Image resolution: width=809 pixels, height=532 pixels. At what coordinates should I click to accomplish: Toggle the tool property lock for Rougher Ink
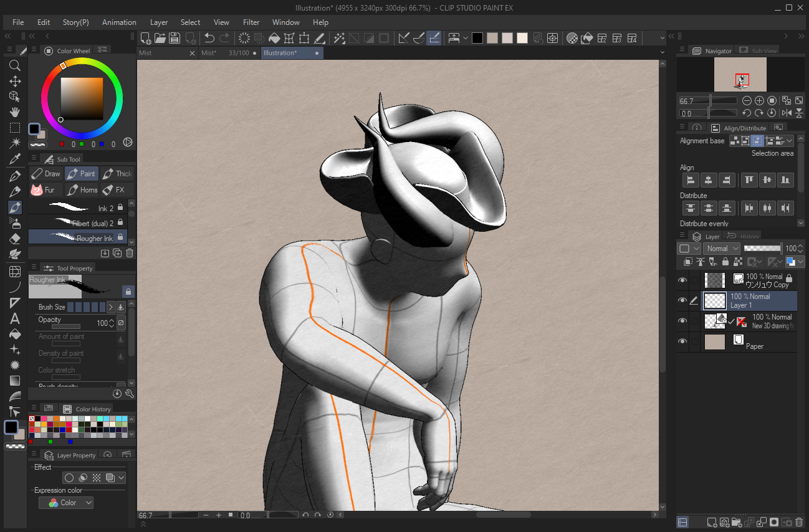click(x=128, y=292)
